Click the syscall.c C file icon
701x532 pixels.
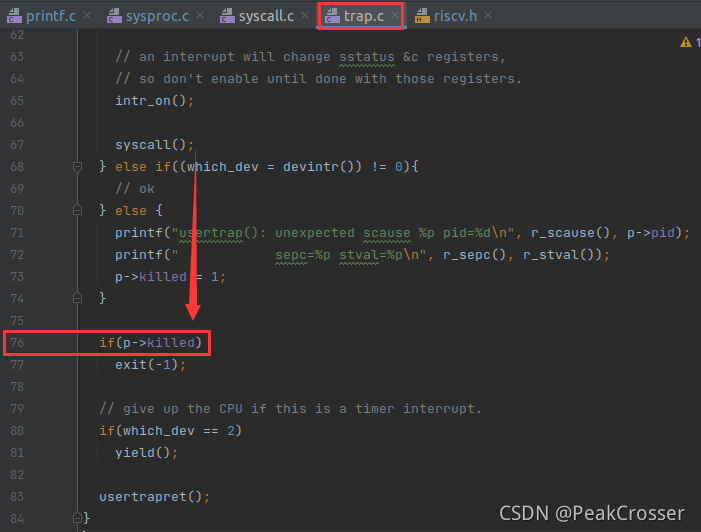[x=228, y=16]
